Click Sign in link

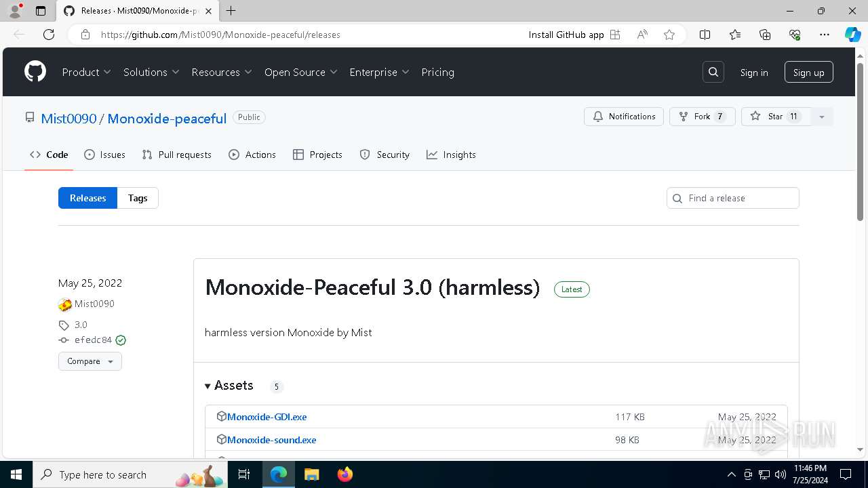tap(754, 73)
